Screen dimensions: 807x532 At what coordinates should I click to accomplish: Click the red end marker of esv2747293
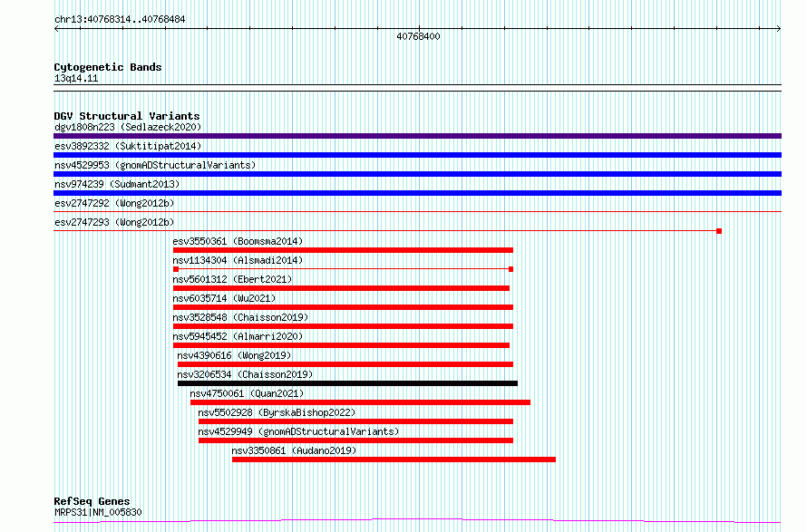click(x=719, y=231)
